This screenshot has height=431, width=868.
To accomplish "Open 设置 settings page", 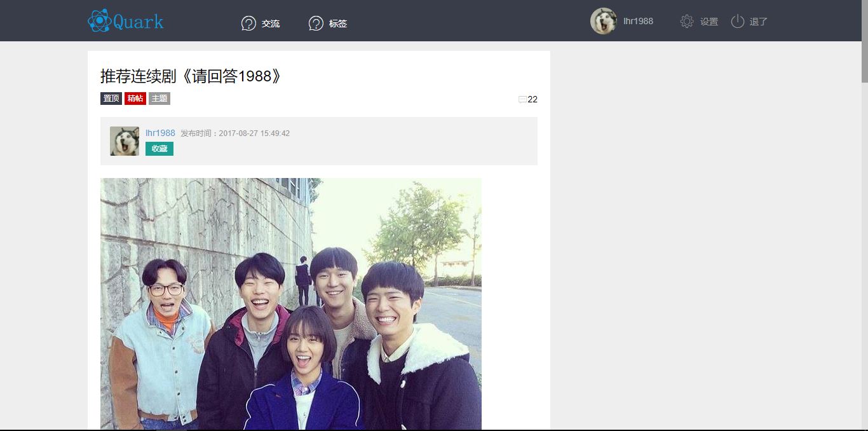I will coord(709,22).
